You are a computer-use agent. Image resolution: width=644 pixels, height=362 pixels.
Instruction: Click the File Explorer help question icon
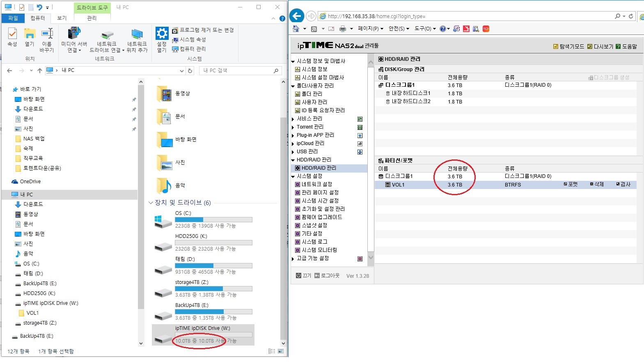click(x=282, y=18)
